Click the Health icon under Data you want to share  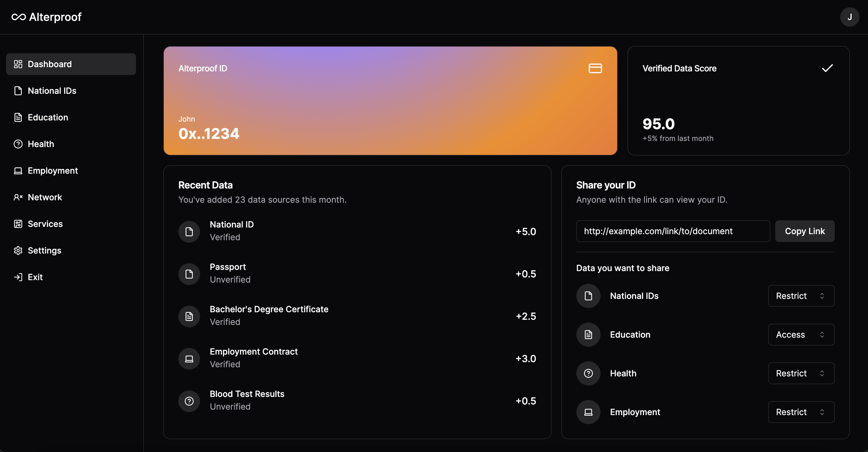tap(588, 373)
